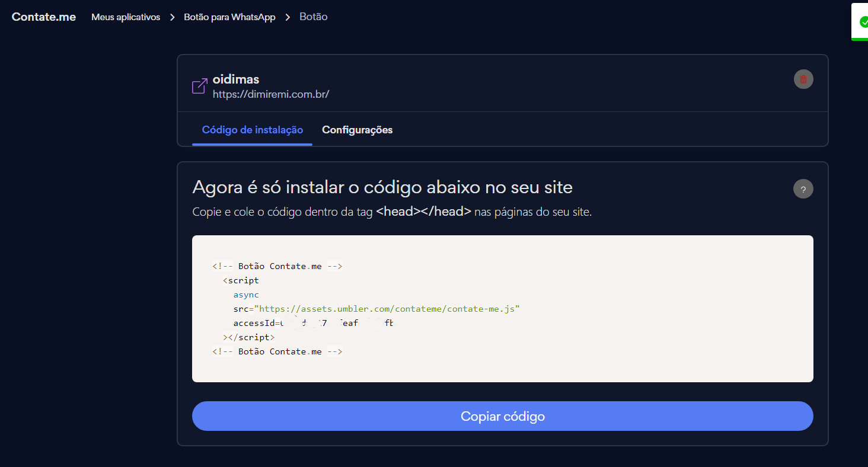Open the Botão para WhatsApp breadcrumb
This screenshot has width=868, height=467.
(x=229, y=17)
